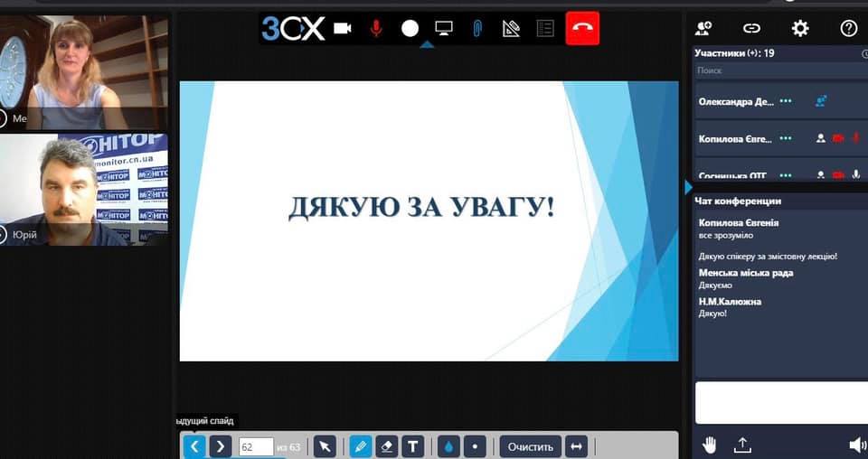This screenshot has height=459, width=868.
Task: Pick drawing color with the blue droplet
Action: (449, 445)
